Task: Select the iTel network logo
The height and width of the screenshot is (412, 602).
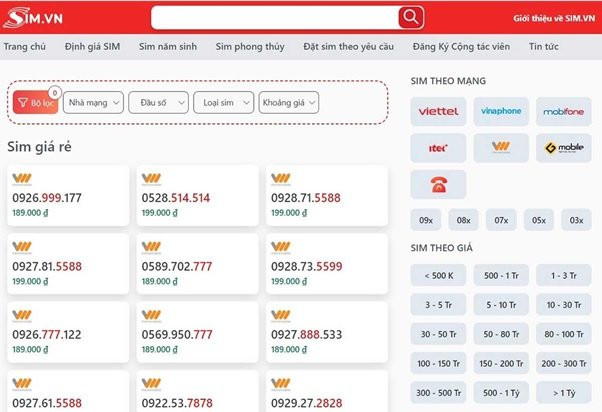Action: (438, 148)
